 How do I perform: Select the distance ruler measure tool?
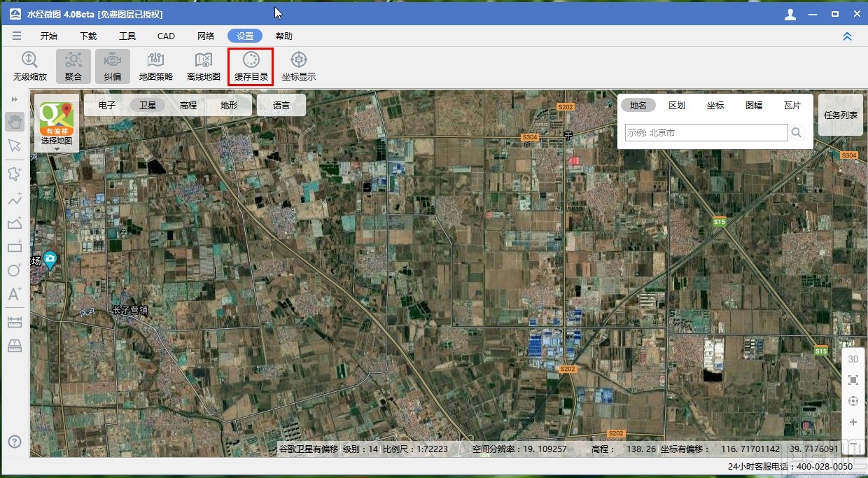pyautogui.click(x=15, y=323)
